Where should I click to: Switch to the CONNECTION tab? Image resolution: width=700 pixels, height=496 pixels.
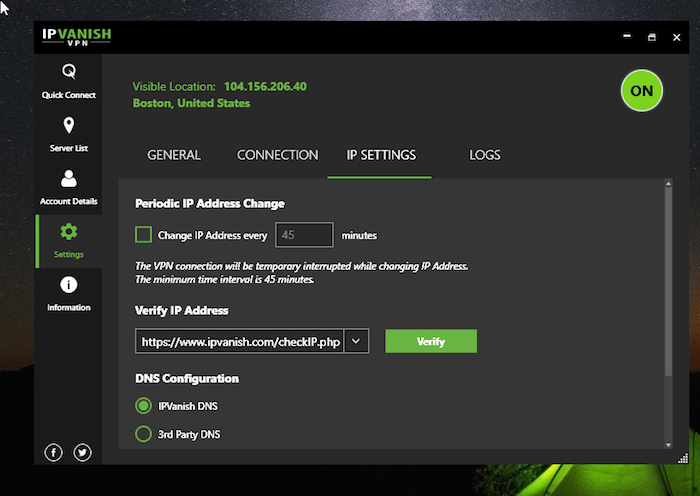(277, 155)
